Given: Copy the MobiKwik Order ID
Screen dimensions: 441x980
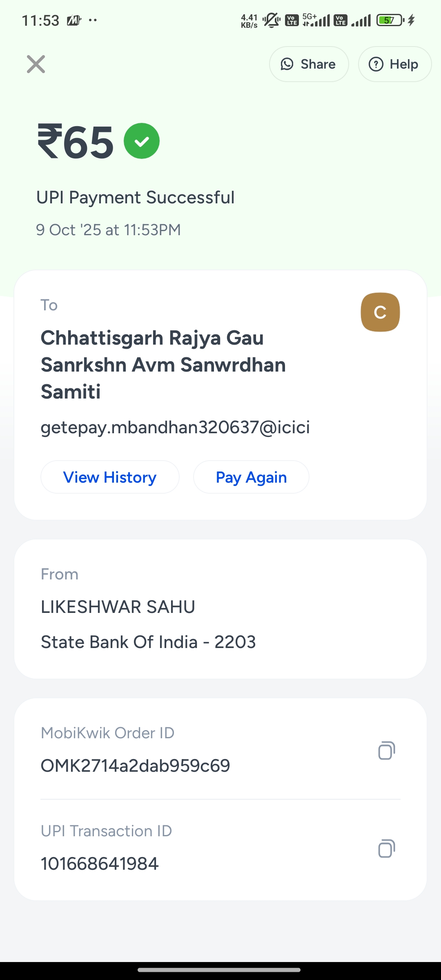Looking at the screenshot, I should coord(386,751).
